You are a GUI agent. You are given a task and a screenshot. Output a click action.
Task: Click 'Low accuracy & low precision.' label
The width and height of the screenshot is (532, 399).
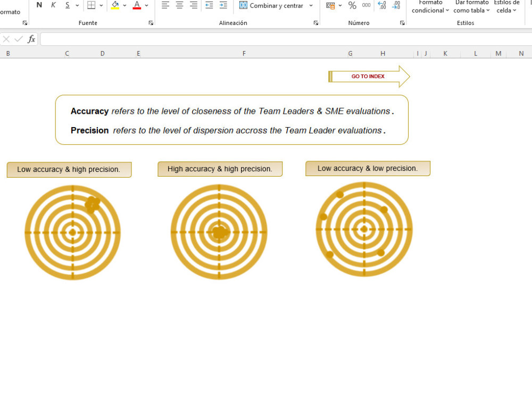coord(368,168)
